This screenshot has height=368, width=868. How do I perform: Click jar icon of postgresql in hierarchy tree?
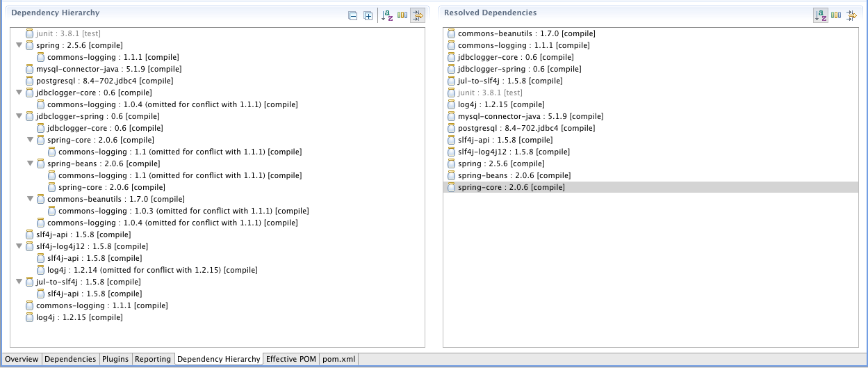[29, 81]
